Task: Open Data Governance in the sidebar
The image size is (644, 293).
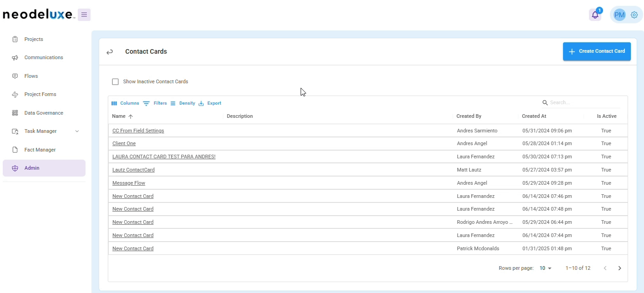Action: coord(44,113)
